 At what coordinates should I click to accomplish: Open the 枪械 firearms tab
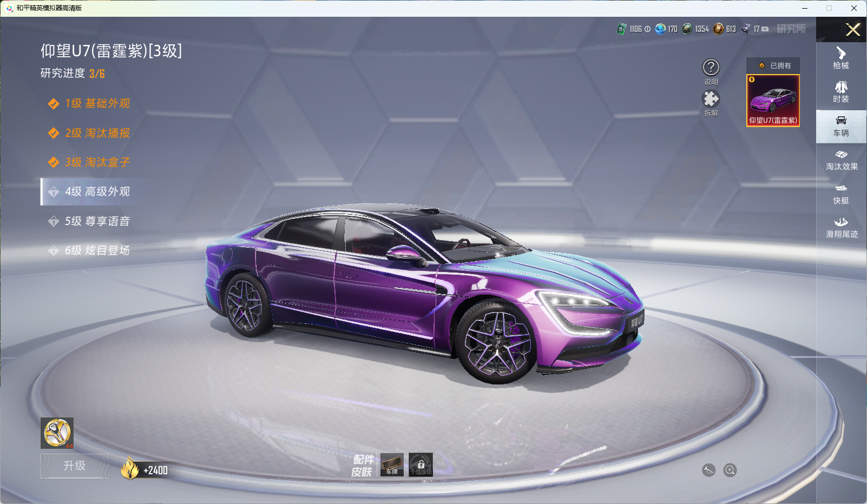pos(841,58)
